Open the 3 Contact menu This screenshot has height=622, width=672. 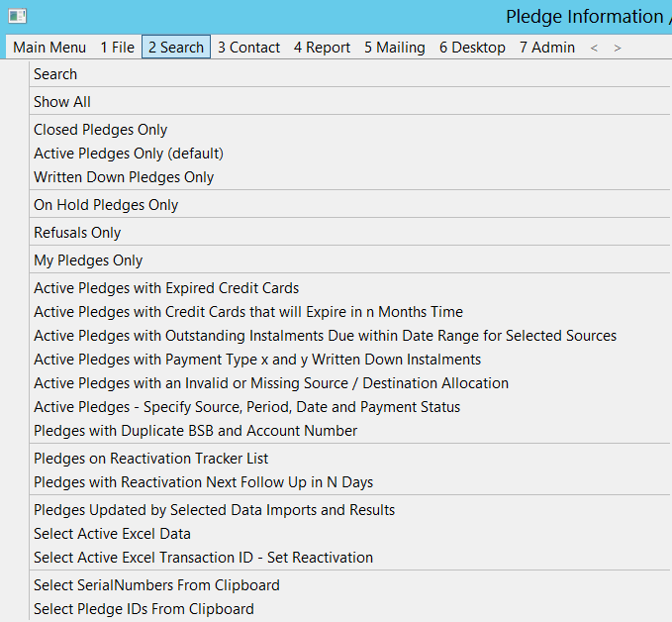[248, 48]
